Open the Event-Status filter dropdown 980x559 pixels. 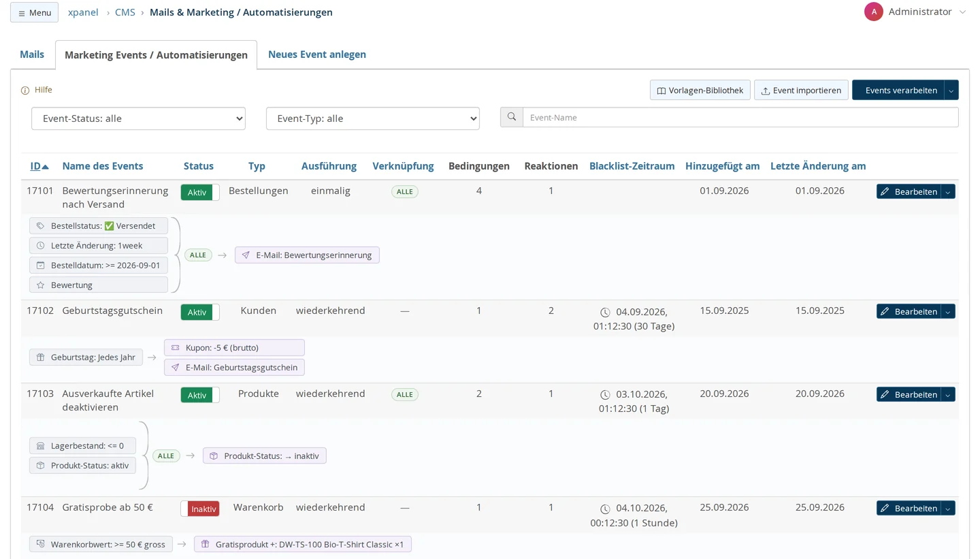pyautogui.click(x=138, y=118)
